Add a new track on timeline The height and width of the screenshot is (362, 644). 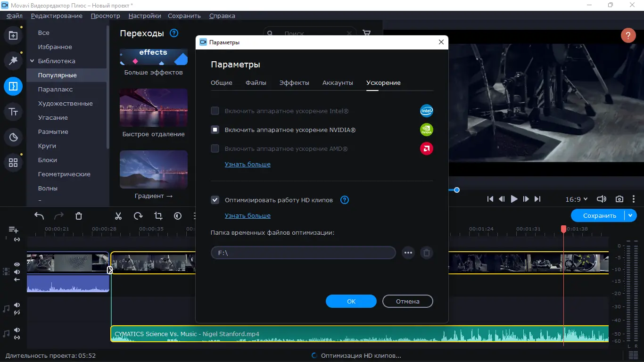[x=14, y=230]
